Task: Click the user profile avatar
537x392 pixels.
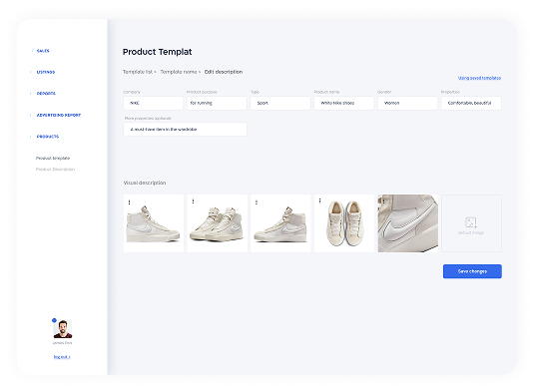Action: coord(63,329)
